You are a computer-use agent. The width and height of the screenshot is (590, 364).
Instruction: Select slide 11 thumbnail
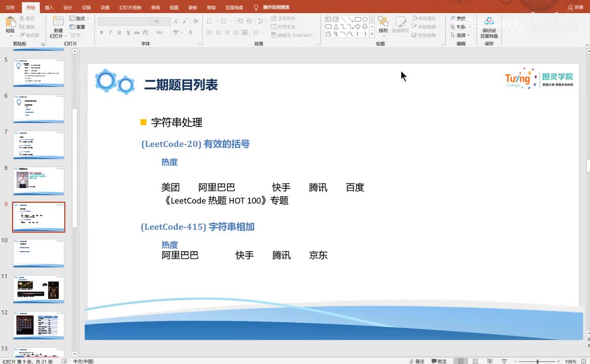click(38, 289)
